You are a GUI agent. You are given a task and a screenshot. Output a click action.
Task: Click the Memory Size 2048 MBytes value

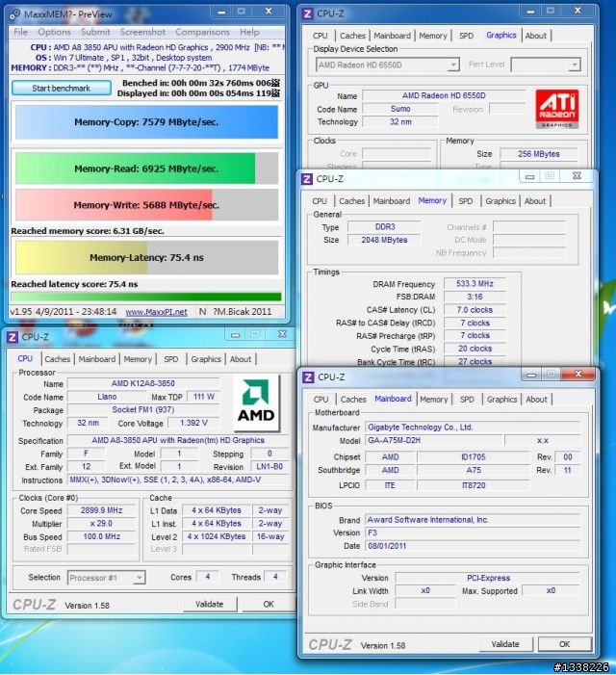point(384,240)
